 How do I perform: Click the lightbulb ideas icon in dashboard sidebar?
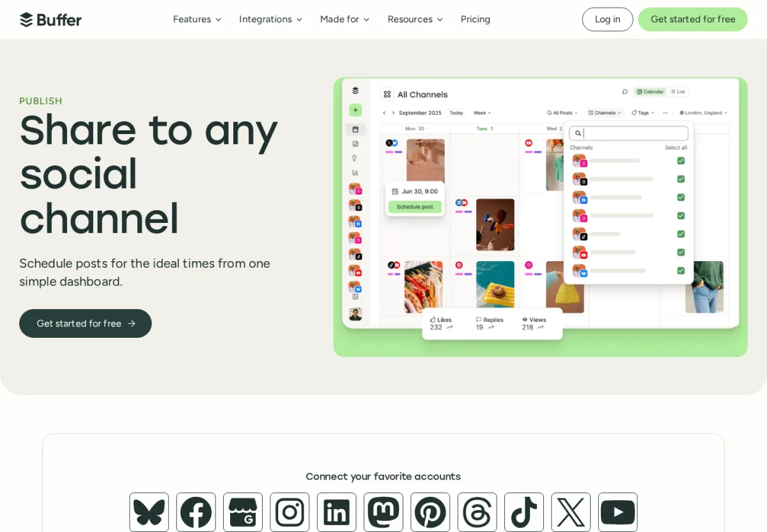click(355, 158)
